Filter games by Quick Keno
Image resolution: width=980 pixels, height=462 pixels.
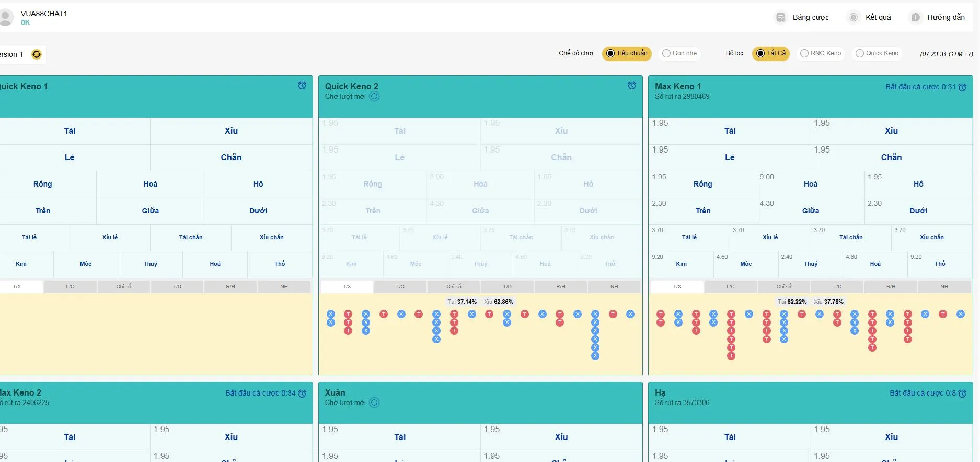point(877,53)
